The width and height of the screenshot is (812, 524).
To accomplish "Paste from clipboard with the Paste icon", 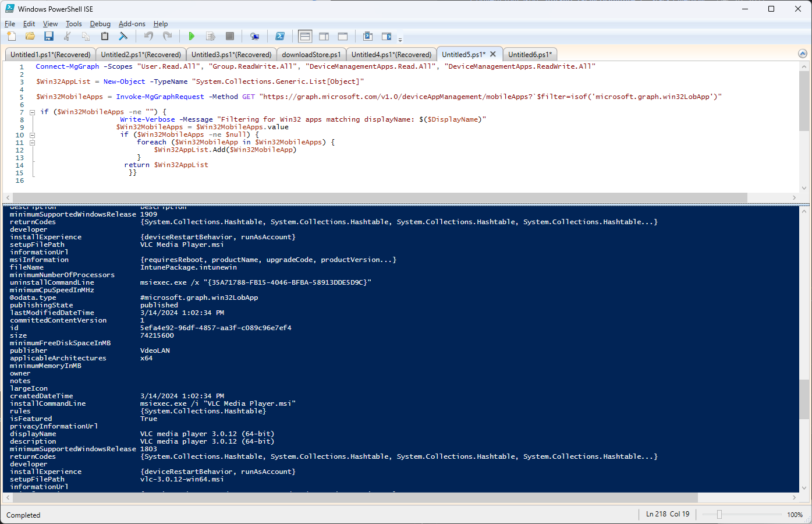I will [105, 36].
